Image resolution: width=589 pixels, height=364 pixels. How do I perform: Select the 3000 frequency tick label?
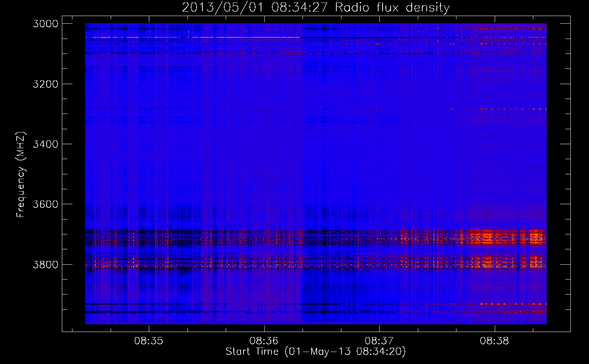click(46, 24)
